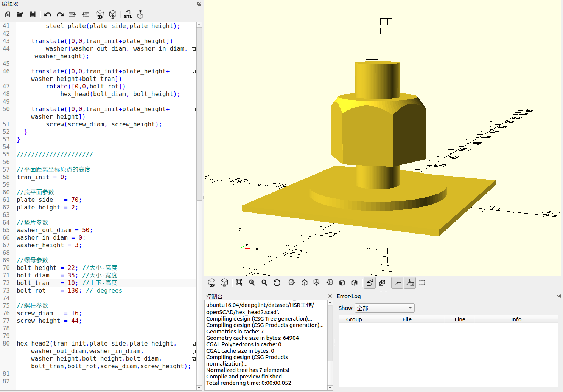Viewport: 563px width, 392px height.
Task: Open the Export as STL icon
Action: 128,14
